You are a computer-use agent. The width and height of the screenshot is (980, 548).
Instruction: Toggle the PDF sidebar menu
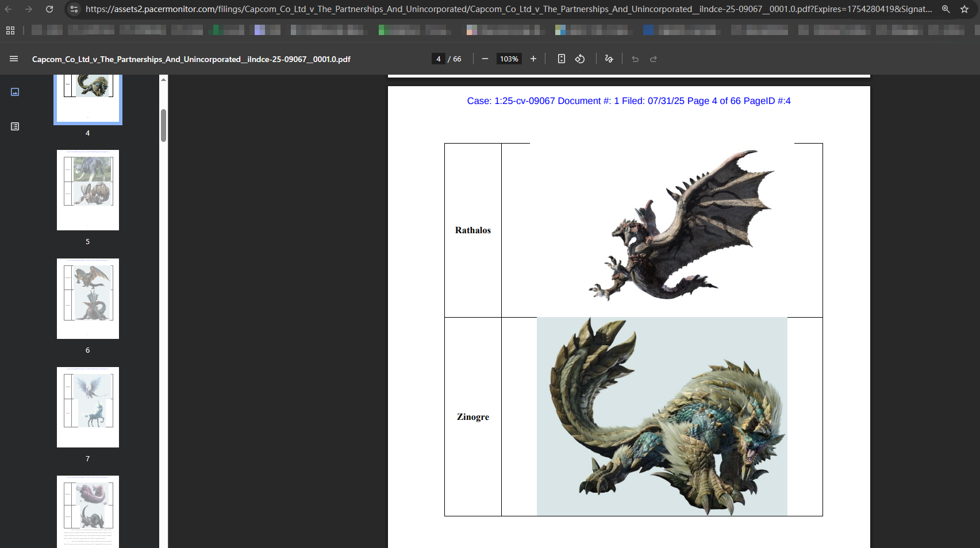pos(14,59)
